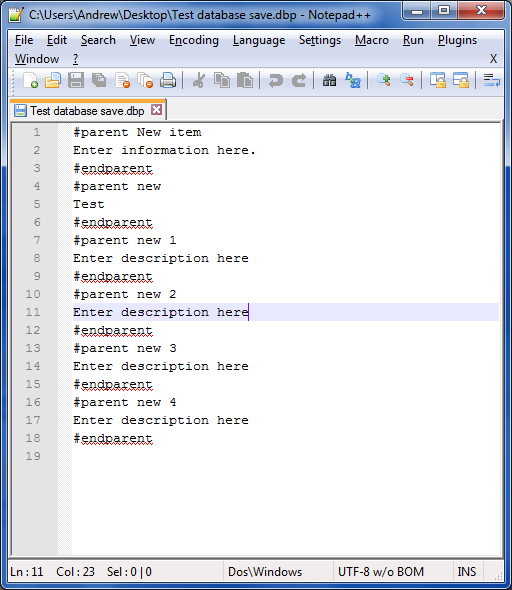Open Find with the binoculars icon
The height and width of the screenshot is (590, 512).
coord(330,80)
